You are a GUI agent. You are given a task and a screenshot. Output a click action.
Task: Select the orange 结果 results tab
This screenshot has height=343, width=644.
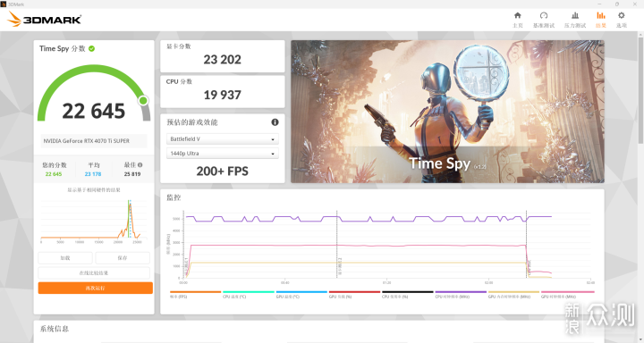[601, 20]
